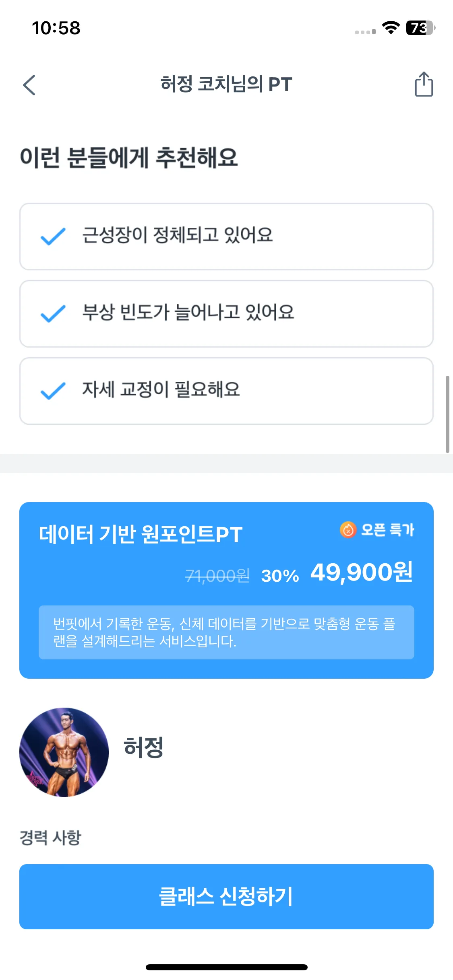Tap the 49,900원 discounted price
The height and width of the screenshot is (980, 453).
tap(362, 572)
